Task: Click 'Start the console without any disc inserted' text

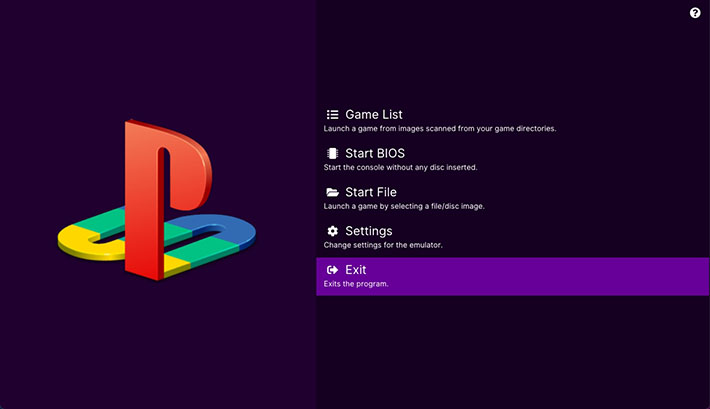Action: click(x=400, y=168)
